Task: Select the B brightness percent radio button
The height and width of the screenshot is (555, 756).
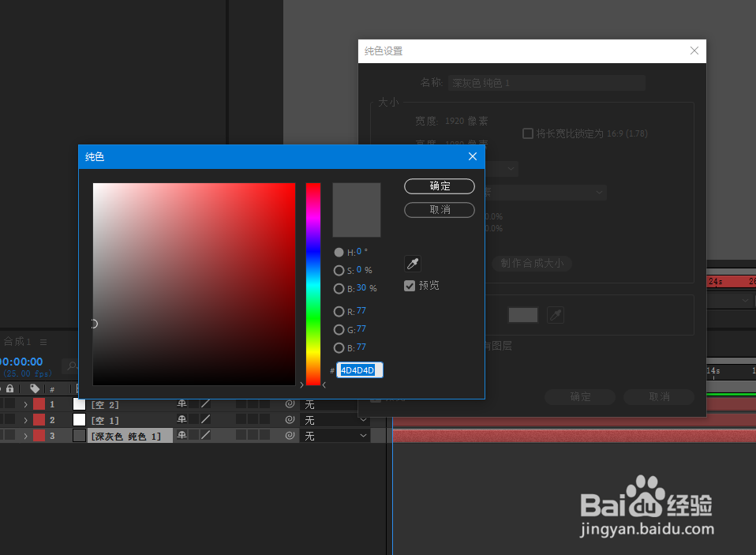Action: click(x=339, y=288)
